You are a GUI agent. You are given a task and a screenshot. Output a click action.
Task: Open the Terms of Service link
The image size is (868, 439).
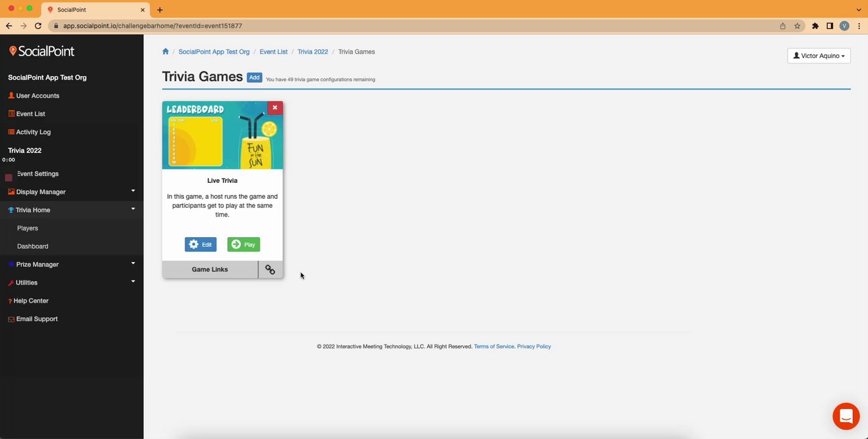494,346
